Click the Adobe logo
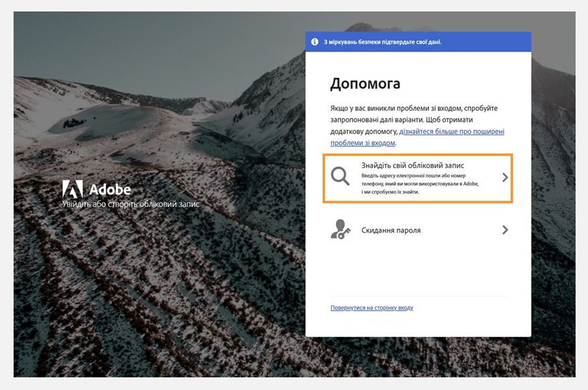 99,188
